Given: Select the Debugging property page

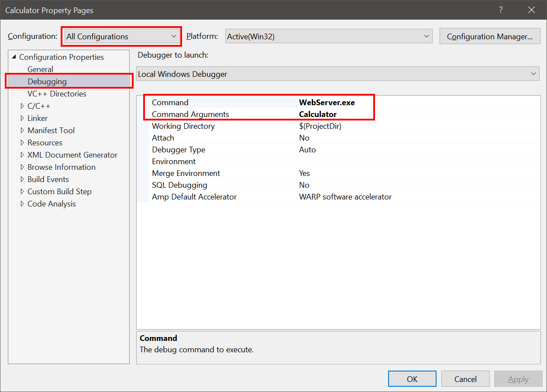Looking at the screenshot, I should point(47,82).
